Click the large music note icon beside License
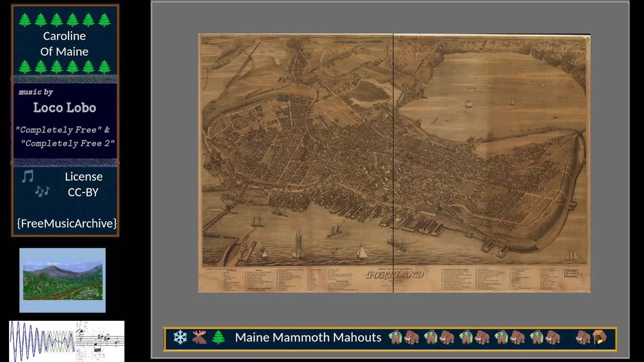Screen dimensions: 644x362 28,176
